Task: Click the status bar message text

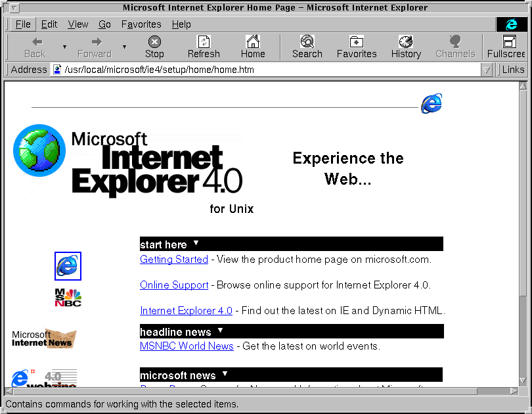Action: 122,404
